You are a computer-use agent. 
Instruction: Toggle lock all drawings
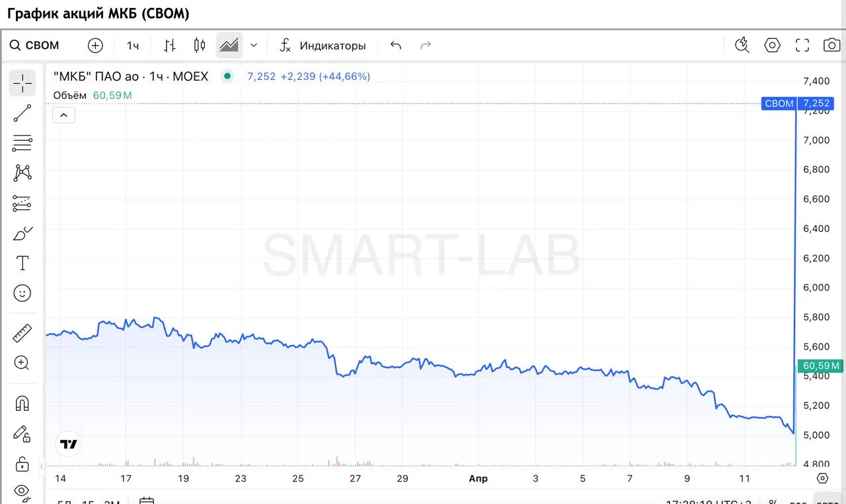[x=22, y=463]
